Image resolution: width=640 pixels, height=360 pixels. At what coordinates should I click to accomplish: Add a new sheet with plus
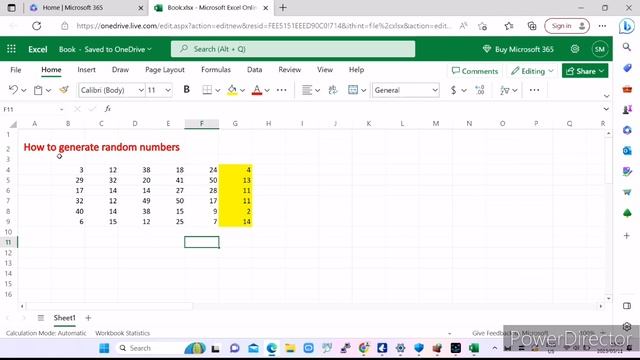click(x=88, y=318)
